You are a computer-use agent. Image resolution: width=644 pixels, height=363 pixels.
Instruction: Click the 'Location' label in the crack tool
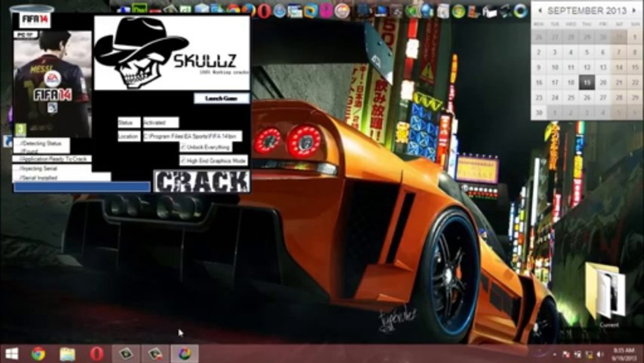(129, 136)
